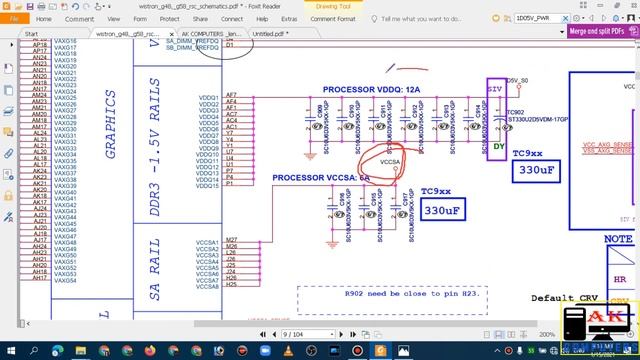The height and width of the screenshot is (360, 640).
Task: Open the Bookmarks panel icon
Action: (x=8, y=68)
